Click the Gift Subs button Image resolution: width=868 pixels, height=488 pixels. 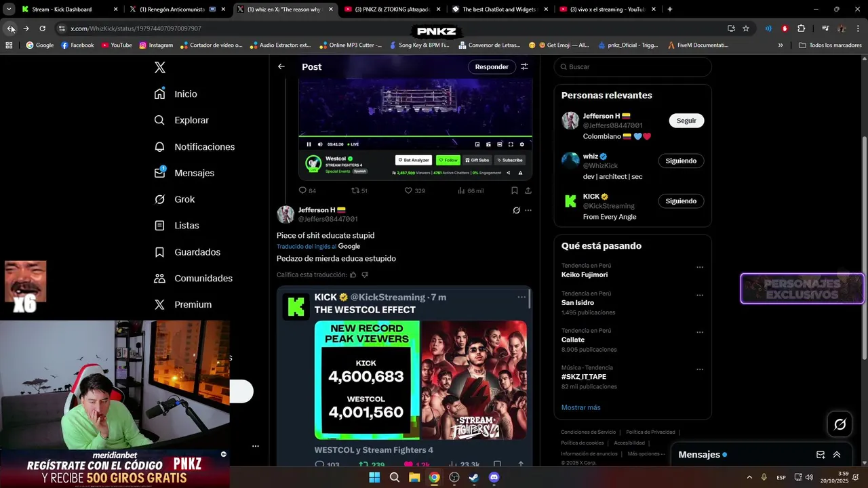pos(477,160)
